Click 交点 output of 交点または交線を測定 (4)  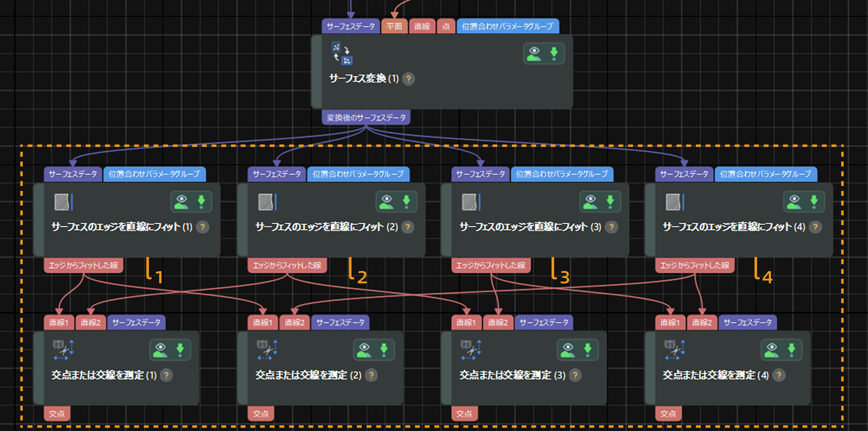tap(668, 414)
